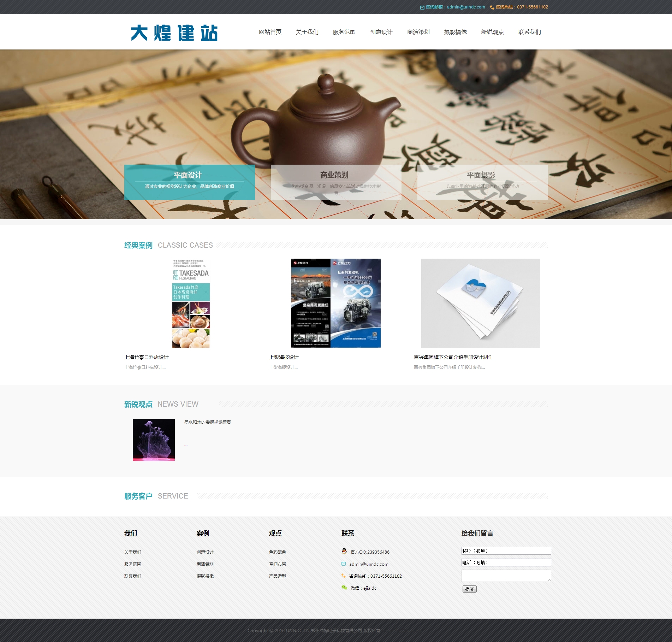
Task: Open the 墨水和水的震撼视觉盛宴 news article link
Action: pos(208,422)
